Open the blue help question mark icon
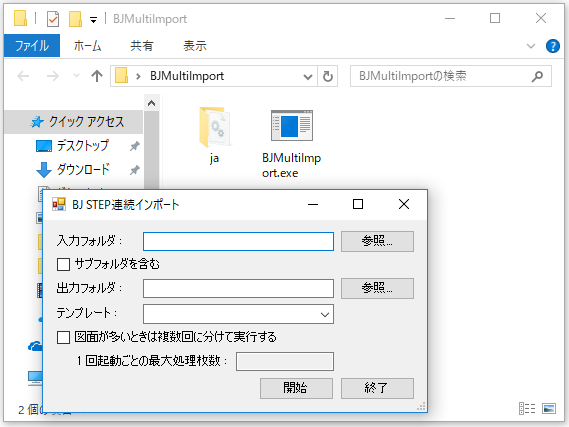Image resolution: width=569 pixels, height=427 pixels. (x=552, y=46)
